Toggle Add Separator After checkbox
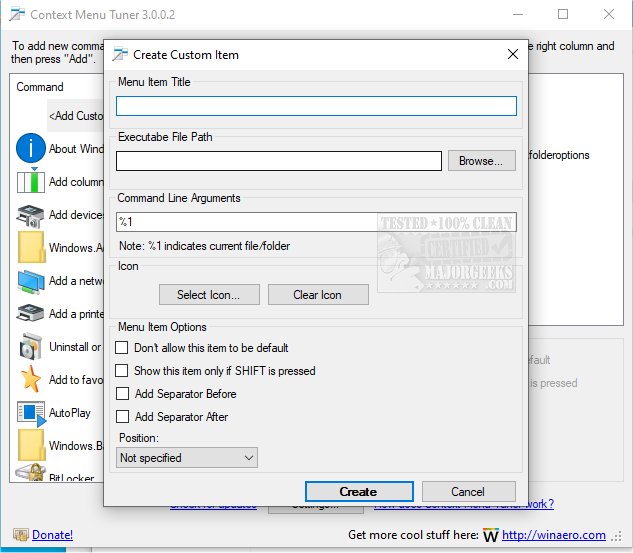Viewport: 633px width, 553px height. pos(122,417)
